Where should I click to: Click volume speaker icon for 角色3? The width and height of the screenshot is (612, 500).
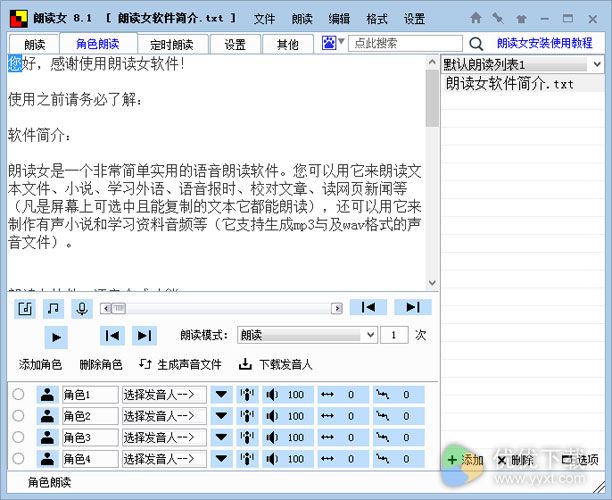272,438
